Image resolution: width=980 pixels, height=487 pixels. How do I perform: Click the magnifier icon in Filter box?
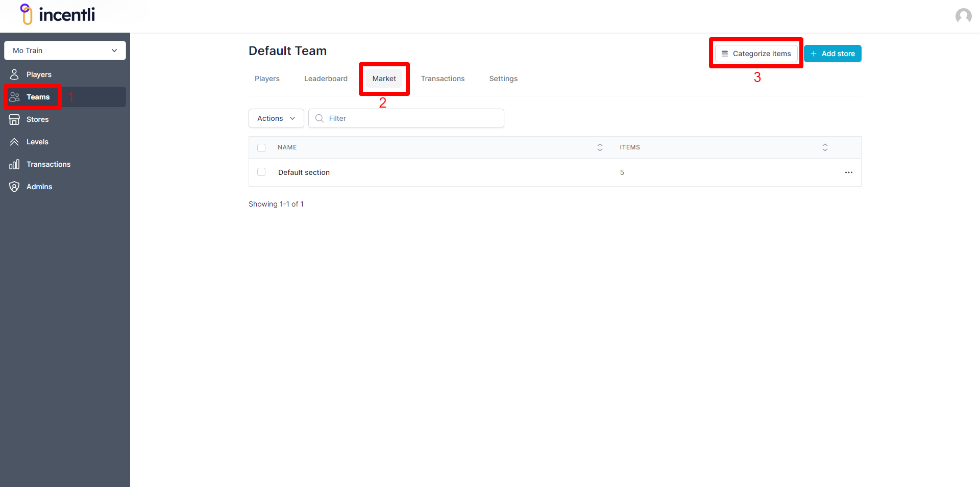click(320, 118)
